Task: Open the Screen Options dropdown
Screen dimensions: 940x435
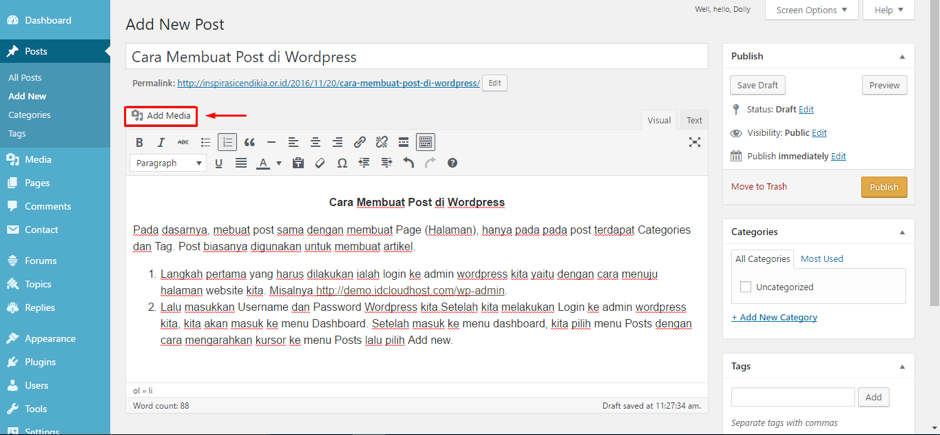Action: tap(812, 10)
